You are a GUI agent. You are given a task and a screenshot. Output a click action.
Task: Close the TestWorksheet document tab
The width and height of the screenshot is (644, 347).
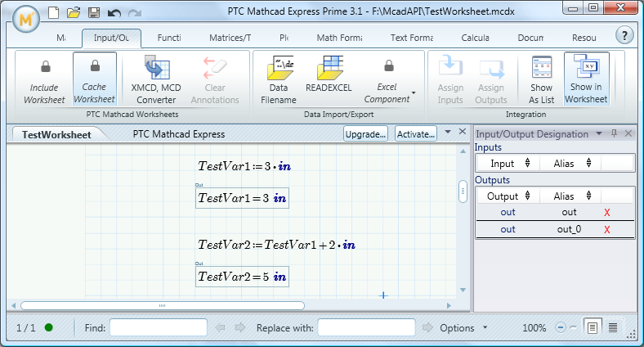point(463,132)
